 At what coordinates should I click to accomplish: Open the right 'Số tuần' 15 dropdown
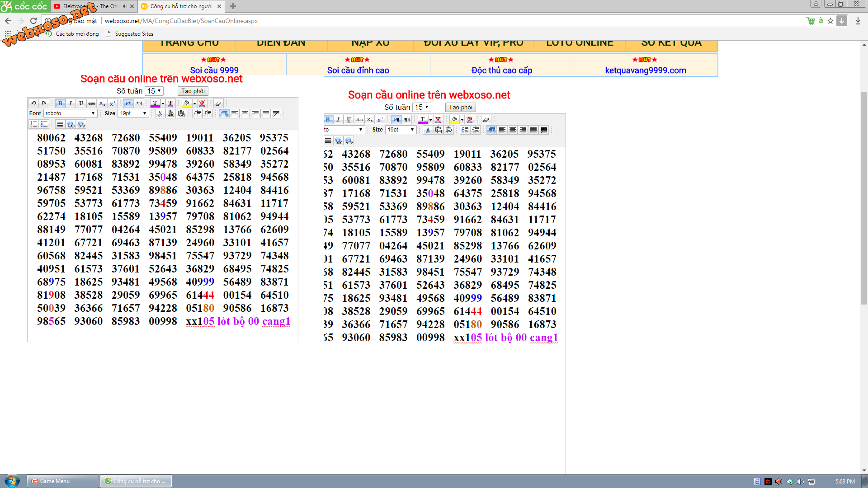[422, 107]
